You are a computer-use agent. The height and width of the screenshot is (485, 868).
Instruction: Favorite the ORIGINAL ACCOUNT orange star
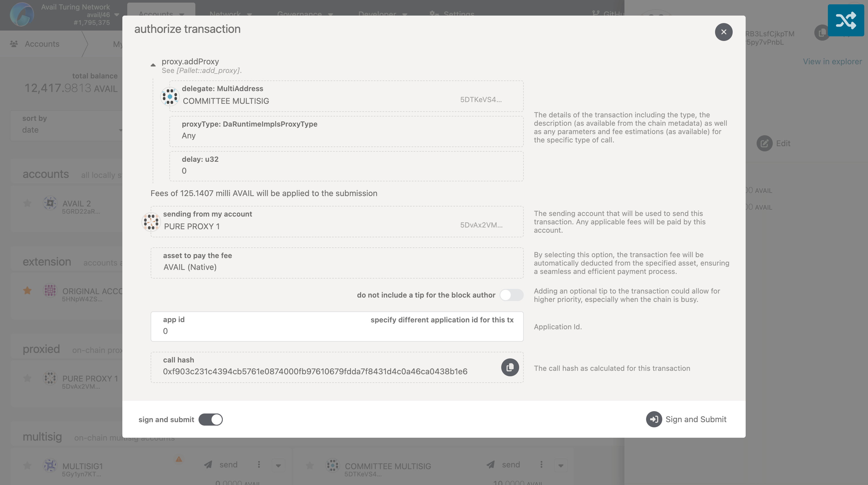(x=27, y=291)
